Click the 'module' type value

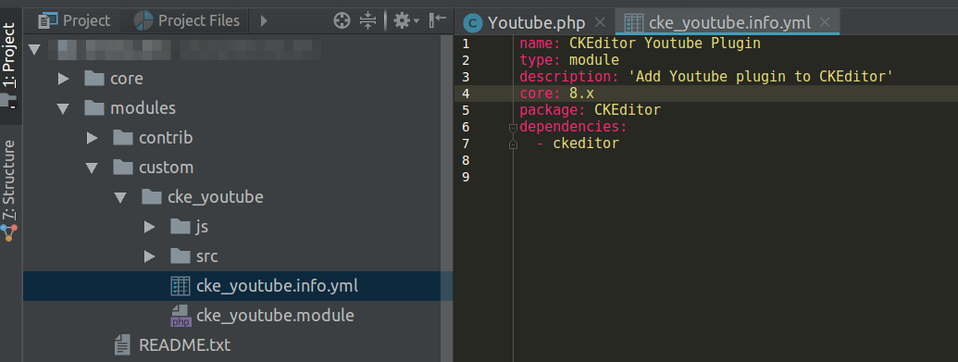point(594,60)
